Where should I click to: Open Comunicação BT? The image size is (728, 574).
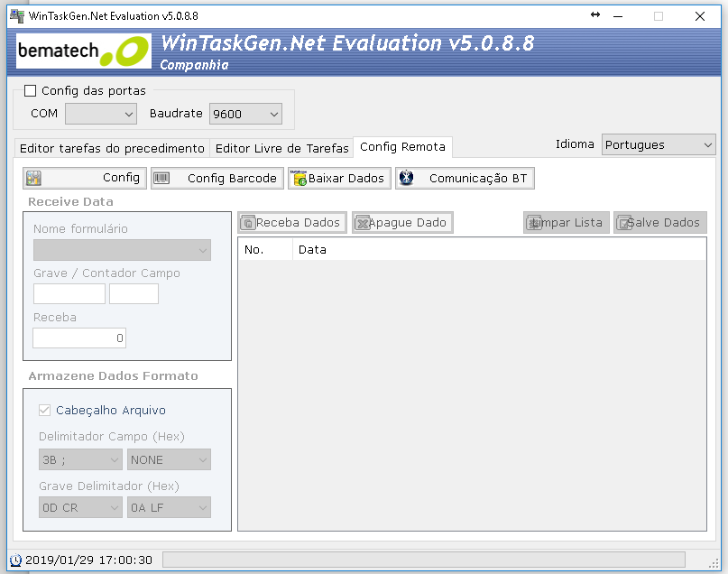(x=465, y=178)
